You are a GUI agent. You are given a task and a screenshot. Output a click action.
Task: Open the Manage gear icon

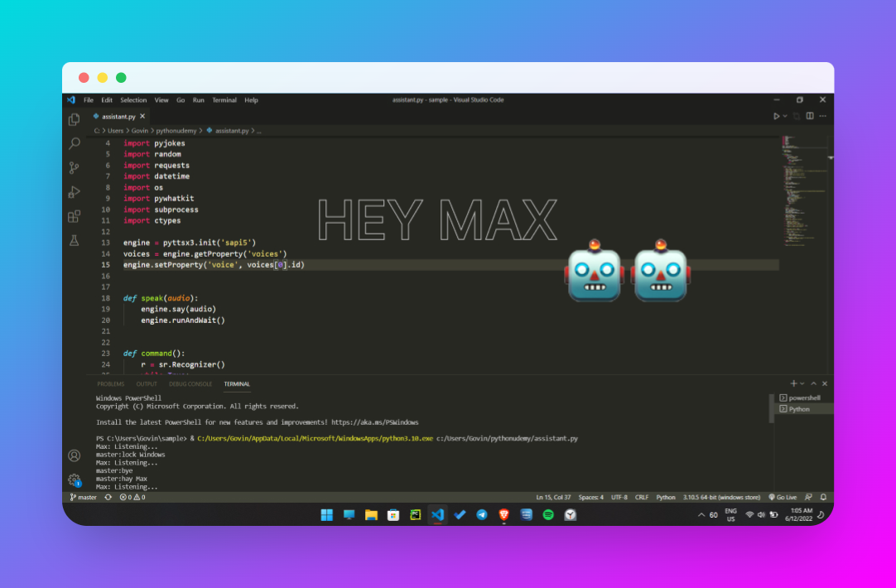click(75, 480)
